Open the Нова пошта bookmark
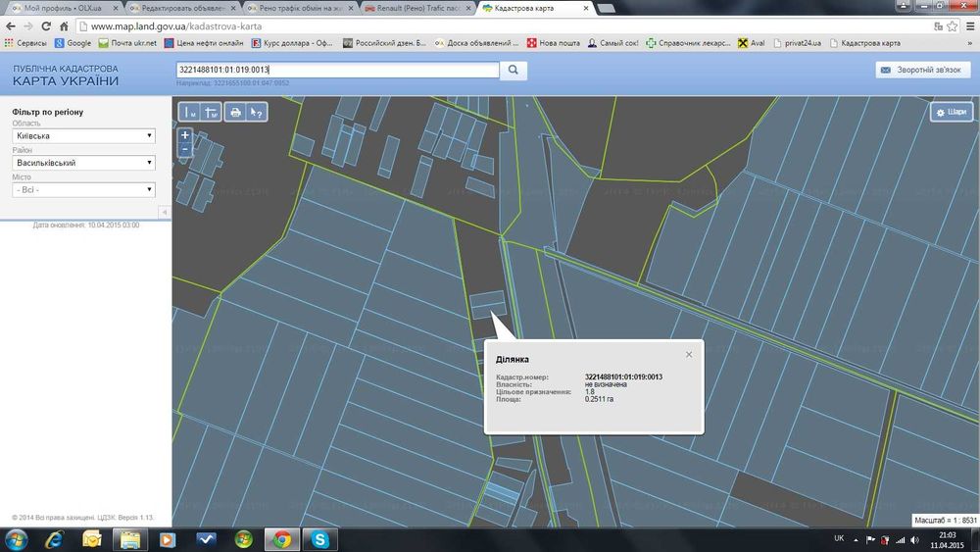980x552 pixels. click(553, 43)
